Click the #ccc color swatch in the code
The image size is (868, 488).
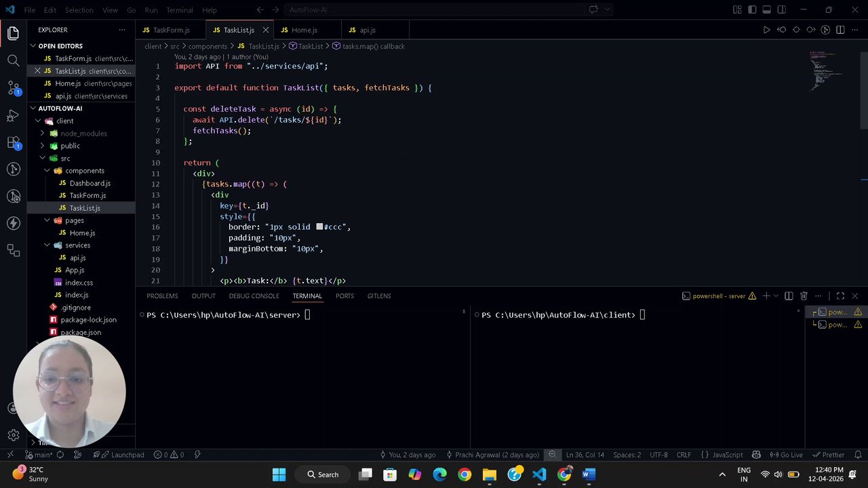click(319, 227)
